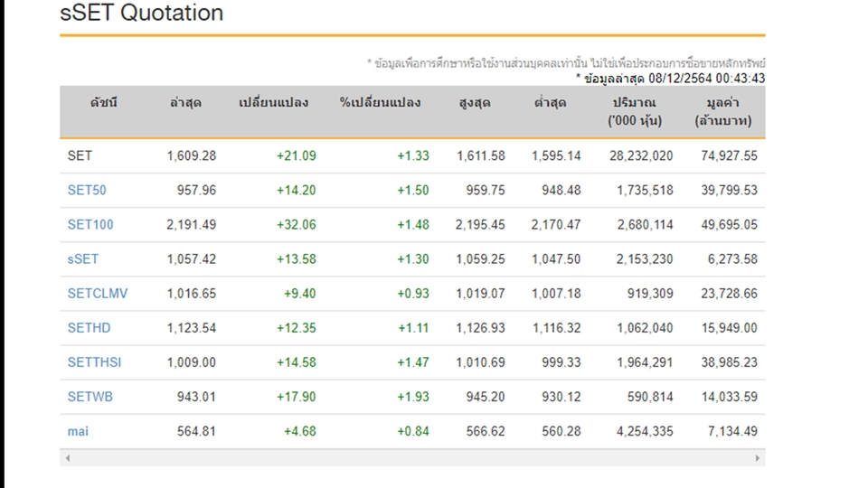This screenshot has width=868, height=488.
Task: Click SET last value 1,609.28
Action: pos(192,156)
